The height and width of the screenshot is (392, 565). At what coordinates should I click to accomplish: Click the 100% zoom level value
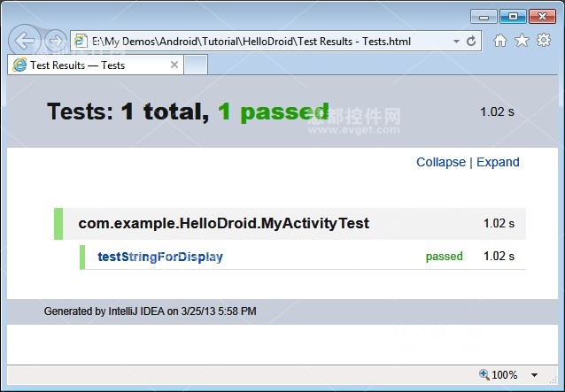[505, 375]
